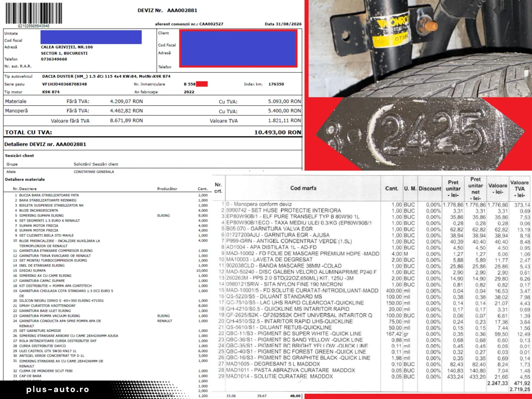Click order reference 'CAA002527'

pos(211,24)
